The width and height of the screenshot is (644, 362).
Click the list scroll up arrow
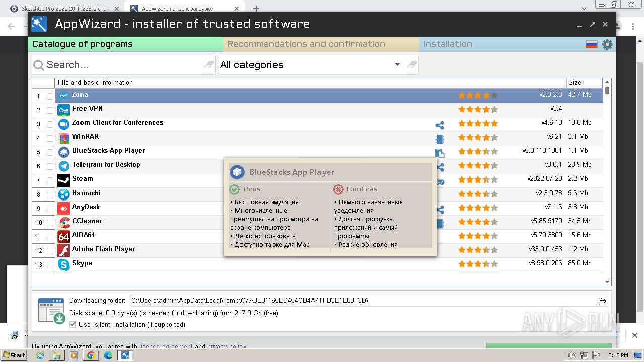coord(607,82)
